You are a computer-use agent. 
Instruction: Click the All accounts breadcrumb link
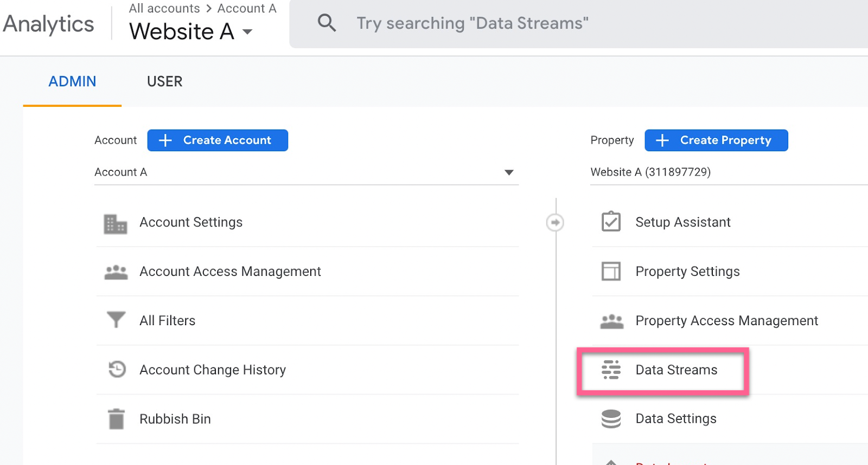[x=164, y=9]
